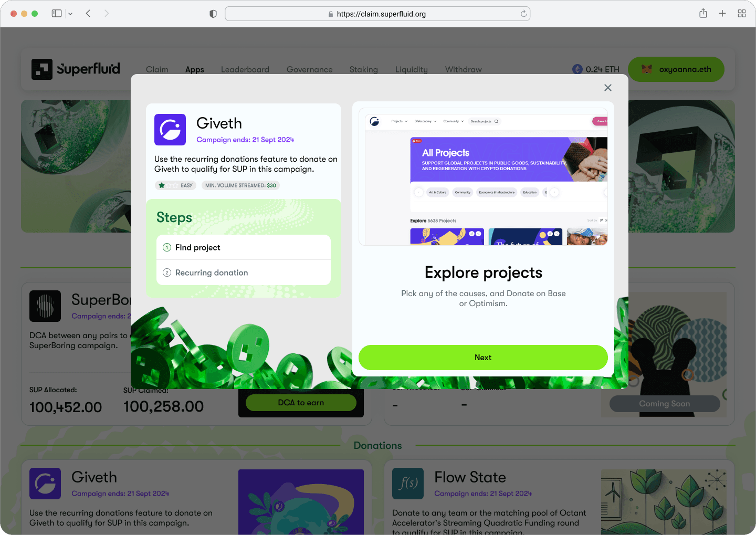Click the 0.24 ETH balance

(x=603, y=69)
